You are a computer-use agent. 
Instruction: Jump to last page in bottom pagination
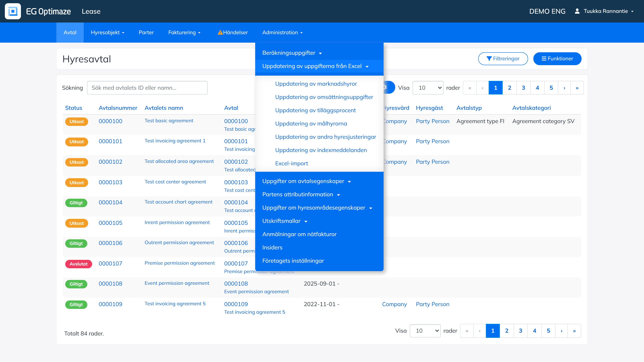coord(574,331)
